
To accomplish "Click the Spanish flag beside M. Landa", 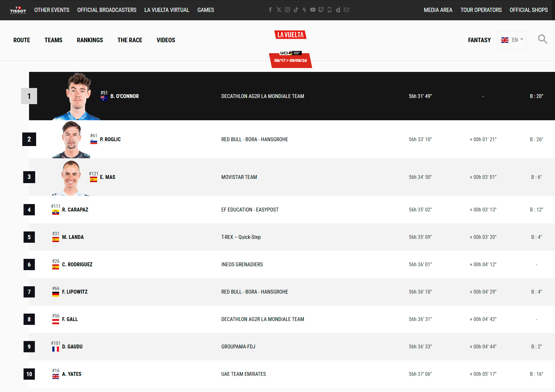I will (x=55, y=240).
